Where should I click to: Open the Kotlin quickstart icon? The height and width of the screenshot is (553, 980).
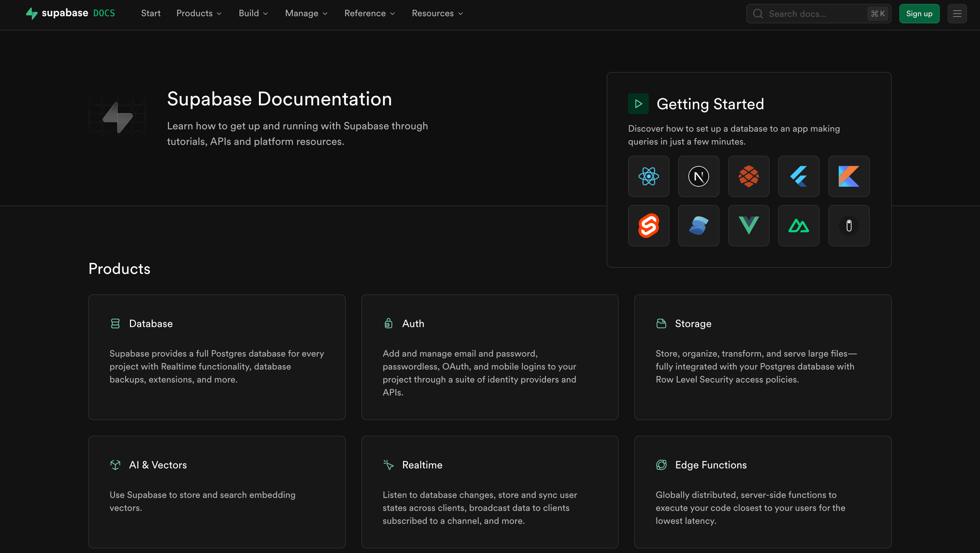[x=849, y=176]
